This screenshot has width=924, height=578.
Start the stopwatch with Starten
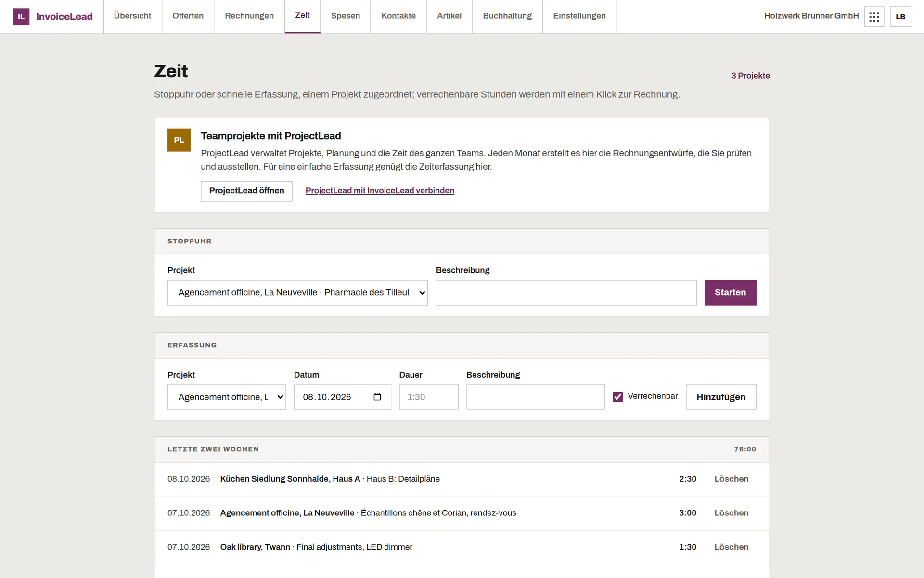click(730, 293)
